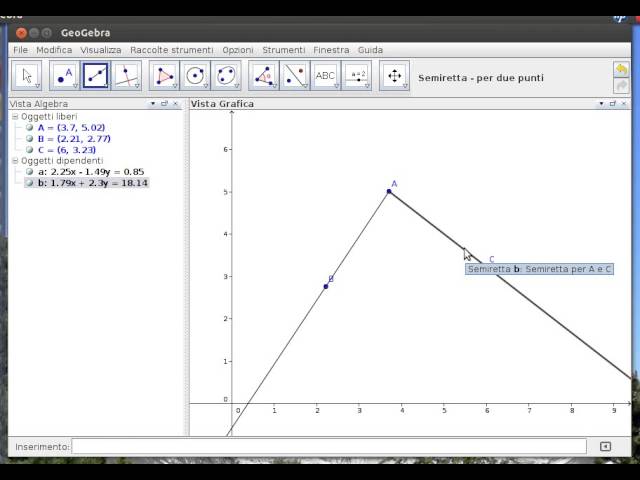Click the Inserimento input field

pos(329,446)
